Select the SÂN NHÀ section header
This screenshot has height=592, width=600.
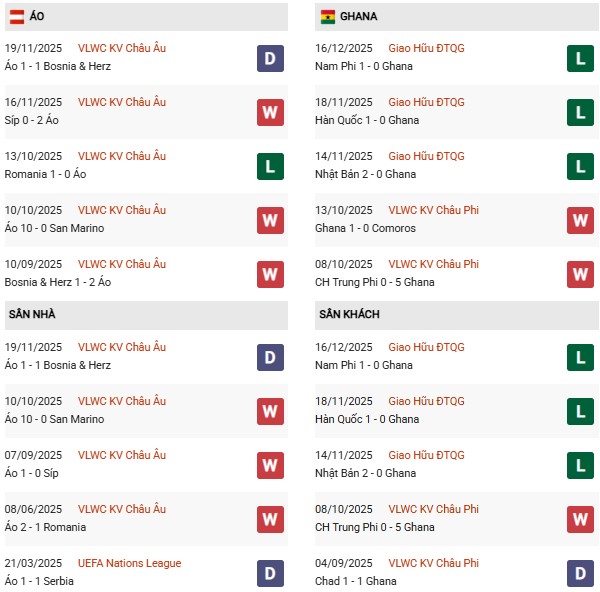(x=32, y=315)
